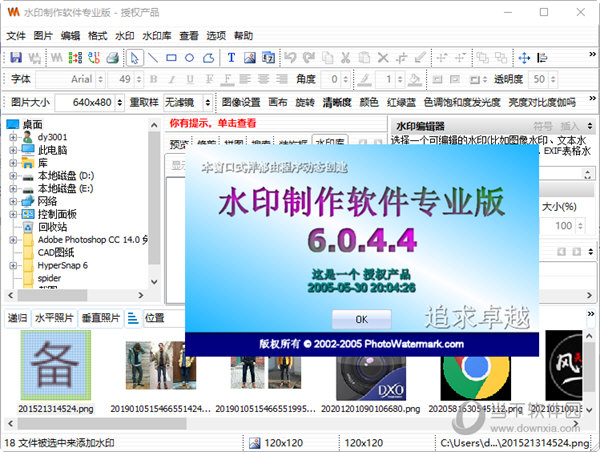The height and width of the screenshot is (452, 600).
Task: Click the paint bucket fill icon
Action: 414,79
